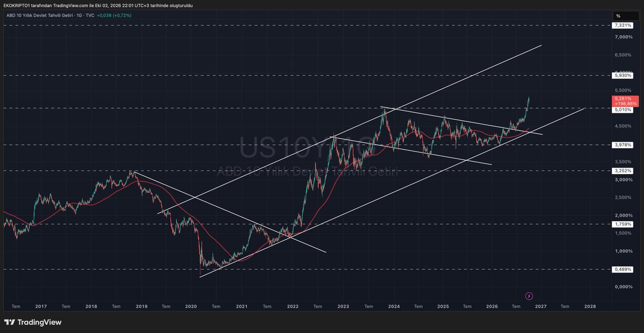Viewport: 644px width, 333px height.
Task: Select the chart title ABD 10 Yıllık Devlet Tahvili Getiri
Action: (x=41, y=16)
